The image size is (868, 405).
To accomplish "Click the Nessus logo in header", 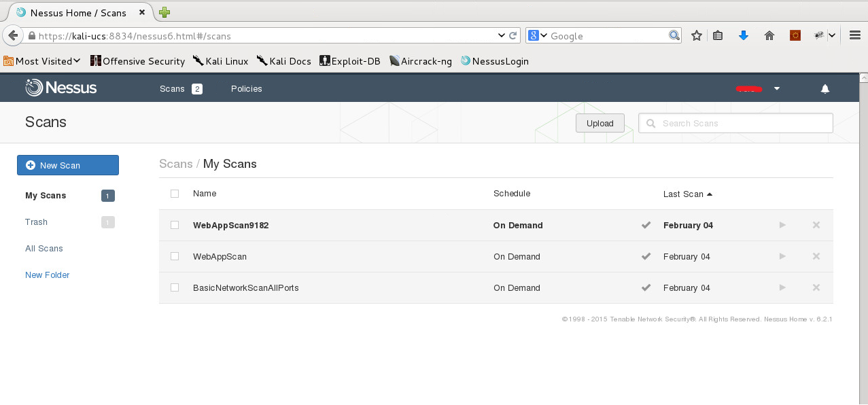I will point(61,88).
